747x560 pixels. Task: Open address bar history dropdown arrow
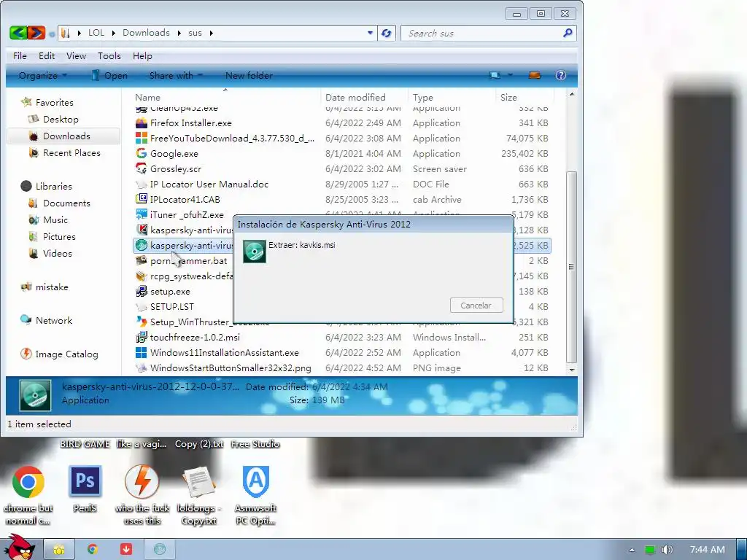point(370,33)
